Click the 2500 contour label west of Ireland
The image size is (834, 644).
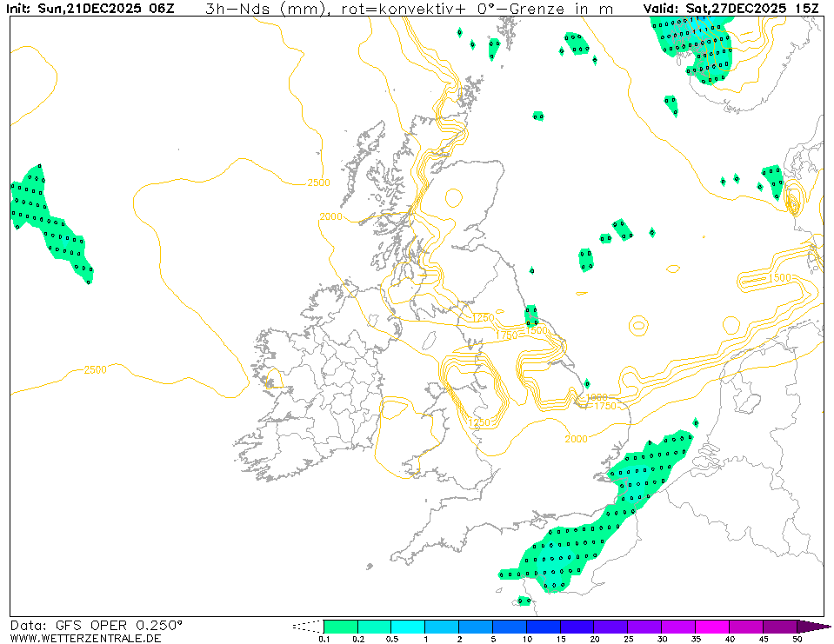tap(95, 370)
